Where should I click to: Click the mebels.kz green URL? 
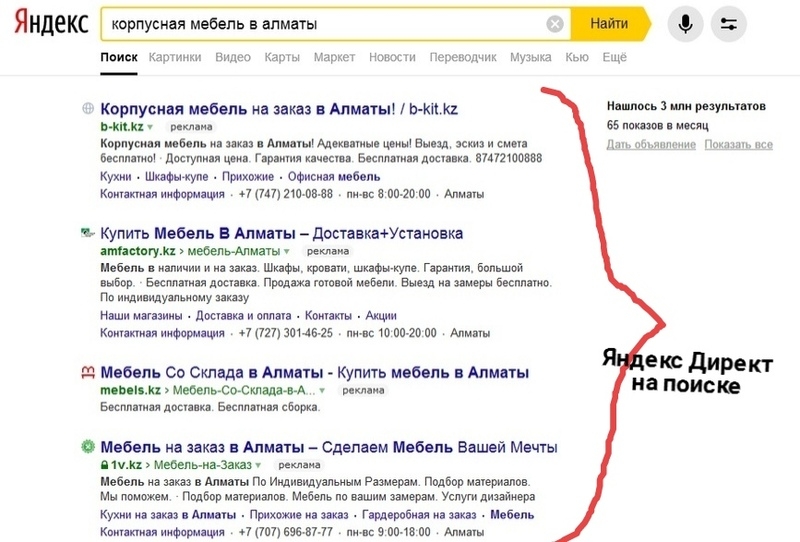pos(131,390)
